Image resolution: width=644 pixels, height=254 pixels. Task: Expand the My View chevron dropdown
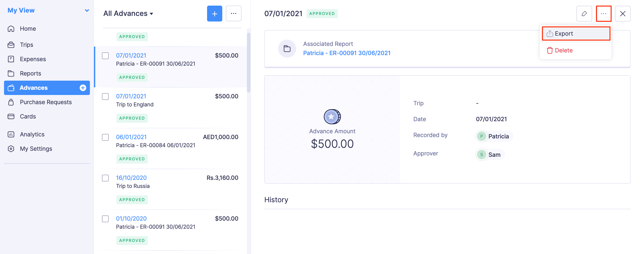coord(87,11)
